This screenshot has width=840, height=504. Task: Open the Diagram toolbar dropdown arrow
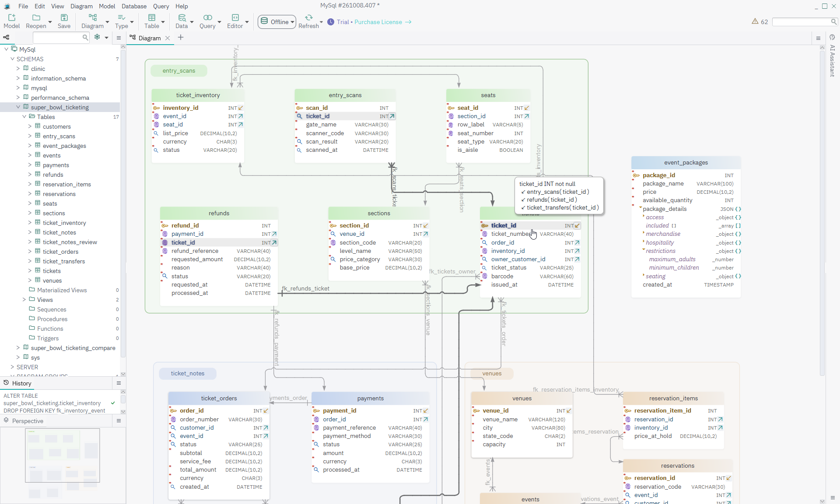point(108,22)
